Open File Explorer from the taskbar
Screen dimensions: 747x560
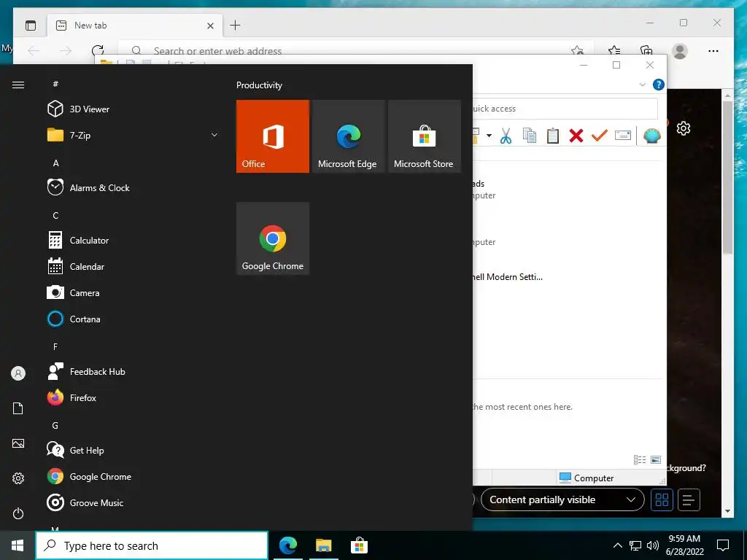point(323,545)
